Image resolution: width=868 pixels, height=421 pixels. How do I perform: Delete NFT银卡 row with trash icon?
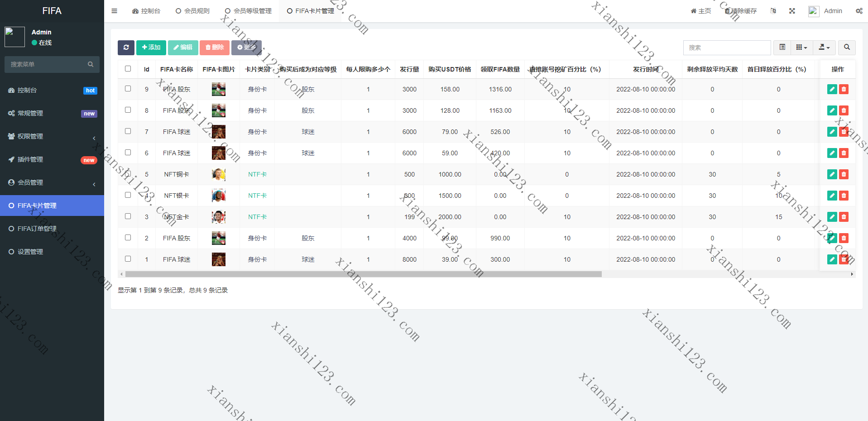coord(844,196)
